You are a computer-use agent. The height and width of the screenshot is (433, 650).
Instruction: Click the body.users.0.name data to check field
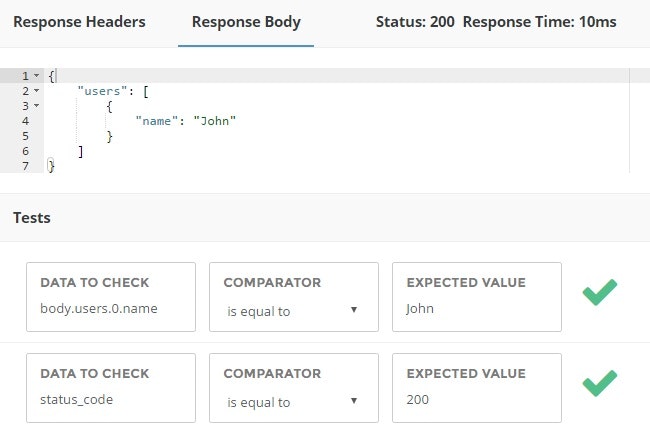(x=110, y=309)
